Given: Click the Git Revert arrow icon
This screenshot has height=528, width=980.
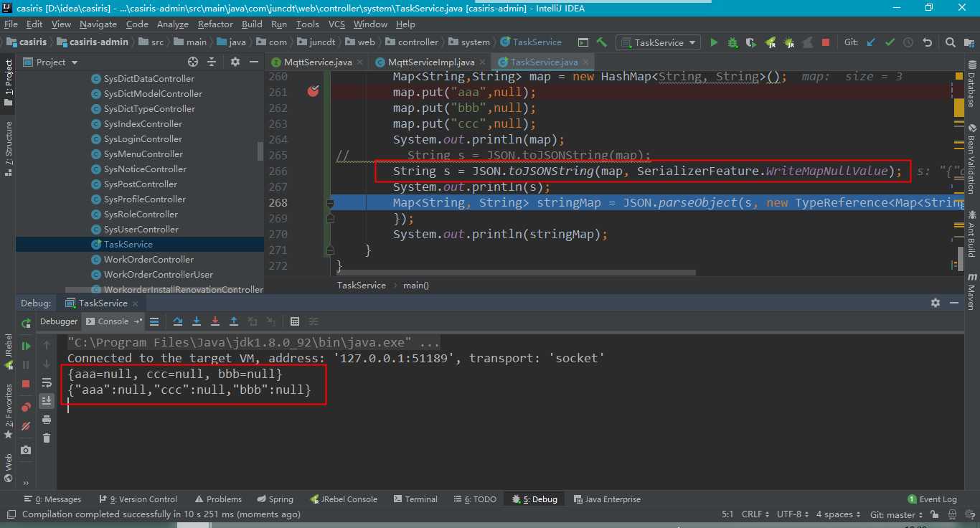Looking at the screenshot, I should [x=927, y=42].
